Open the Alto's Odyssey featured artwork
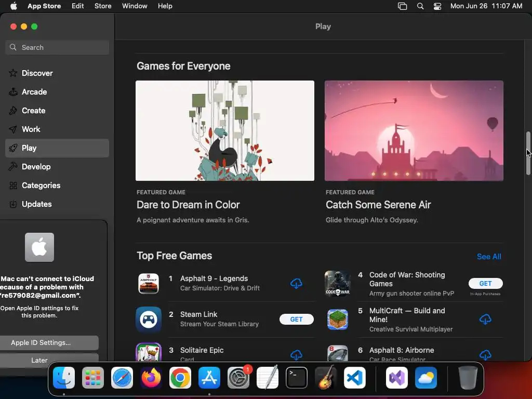532x399 pixels. click(x=414, y=130)
